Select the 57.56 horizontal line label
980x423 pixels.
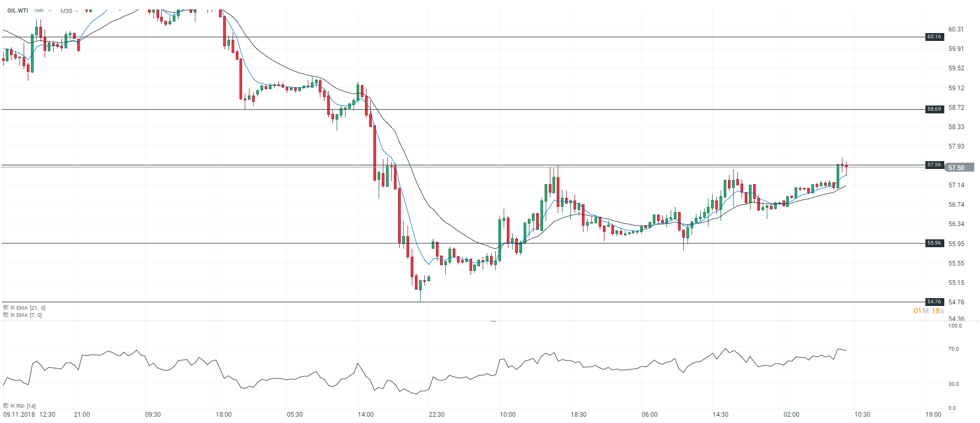(934, 165)
